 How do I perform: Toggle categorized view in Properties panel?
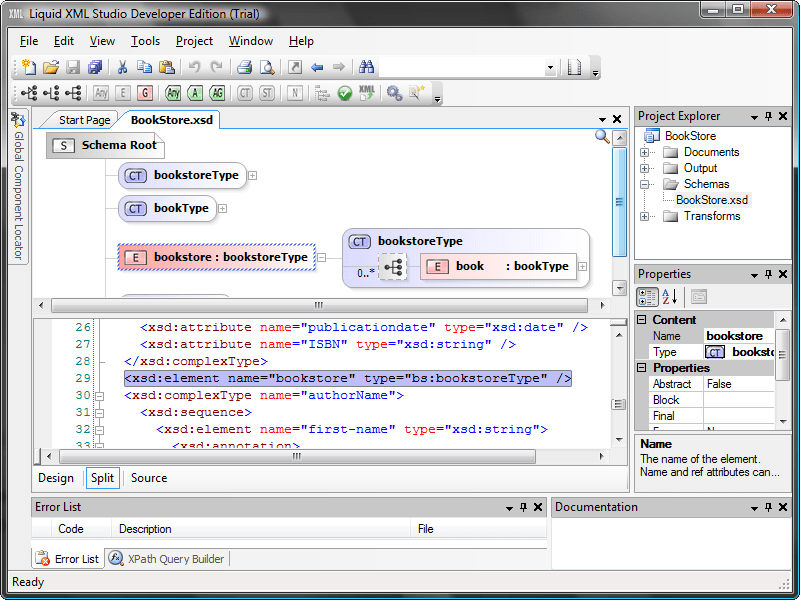pyautogui.click(x=647, y=295)
